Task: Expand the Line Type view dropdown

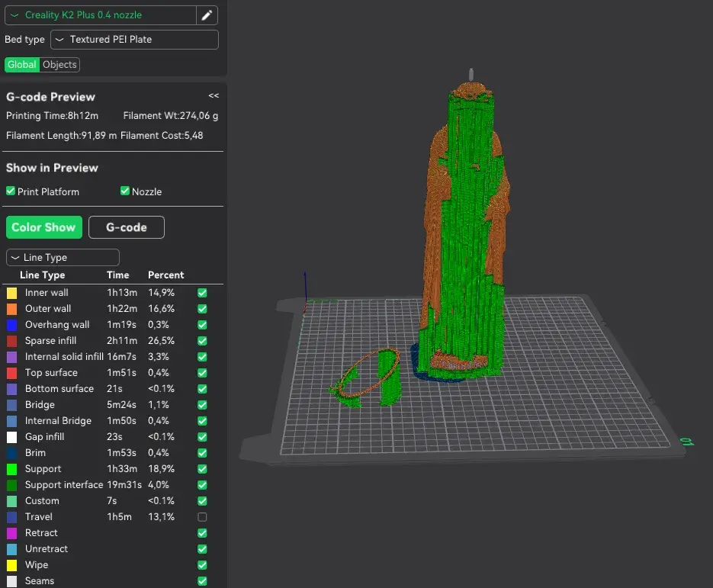Action: [63, 257]
